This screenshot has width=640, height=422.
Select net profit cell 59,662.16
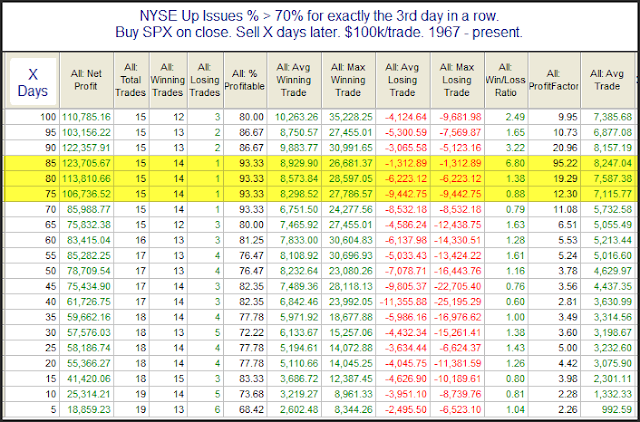(88, 317)
